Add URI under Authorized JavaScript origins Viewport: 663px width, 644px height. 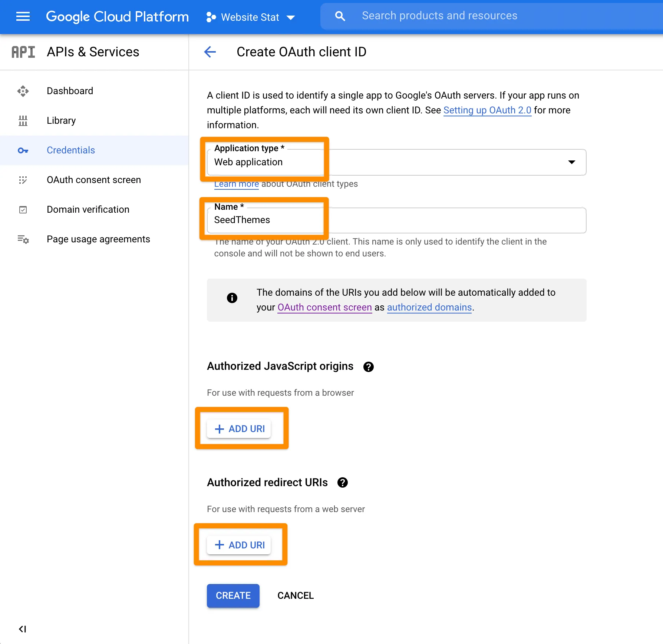click(239, 429)
